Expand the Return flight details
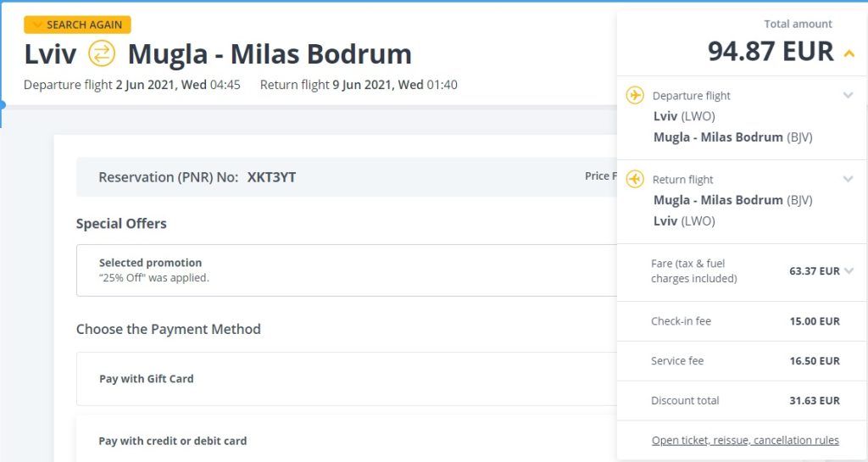Screen dimensions: 868x462 pos(848,179)
